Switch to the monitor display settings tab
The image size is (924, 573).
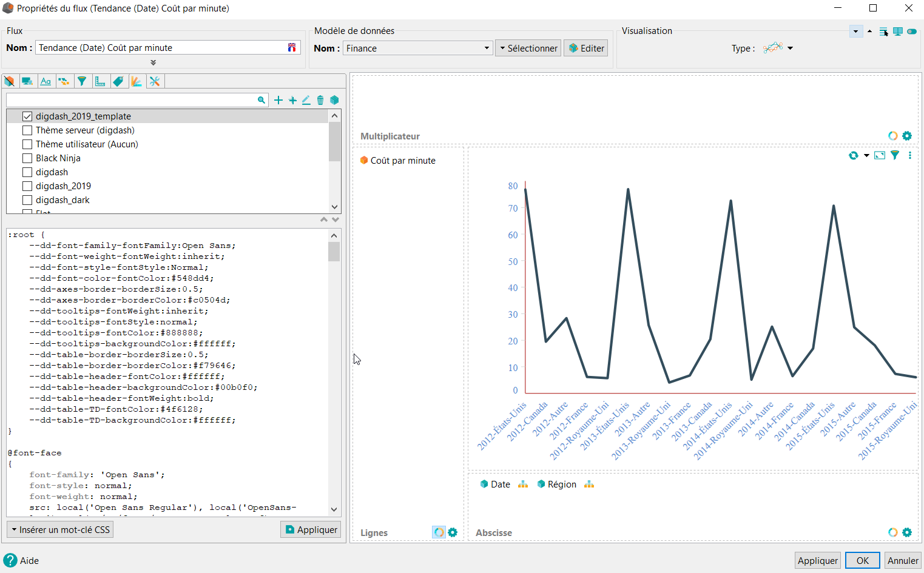27,81
